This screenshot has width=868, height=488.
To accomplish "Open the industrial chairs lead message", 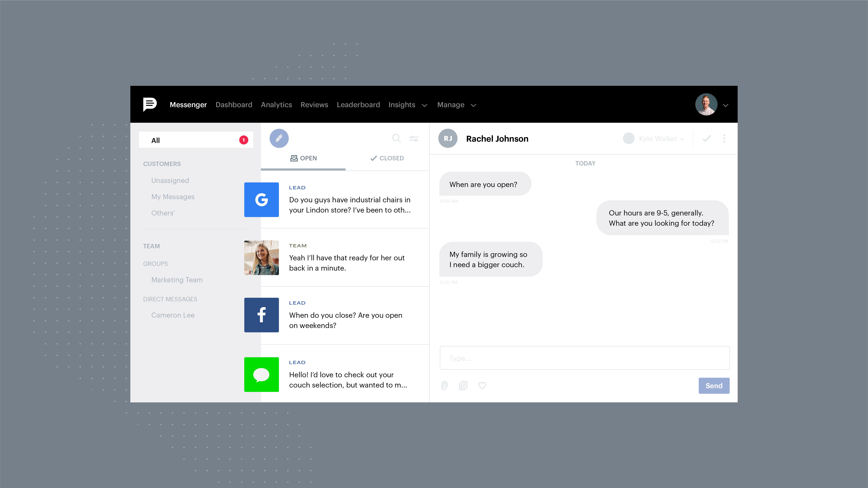I will (x=350, y=205).
